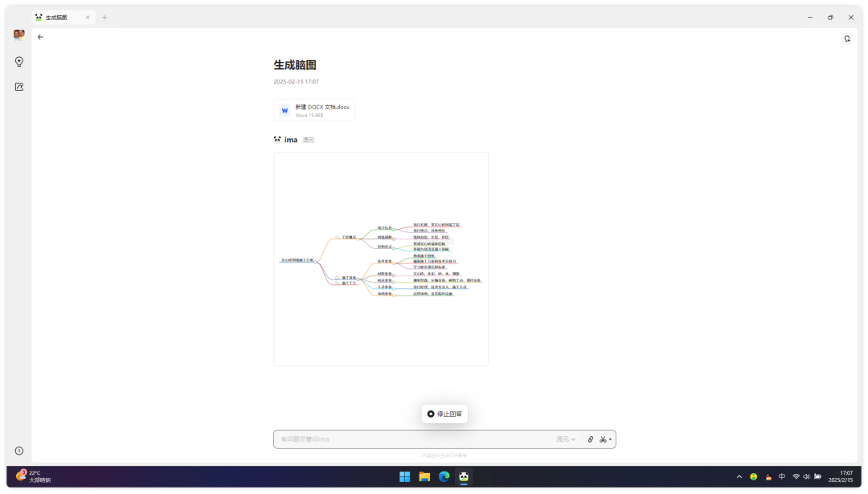
Task: Attach a file with the paperclip icon
Action: point(590,439)
